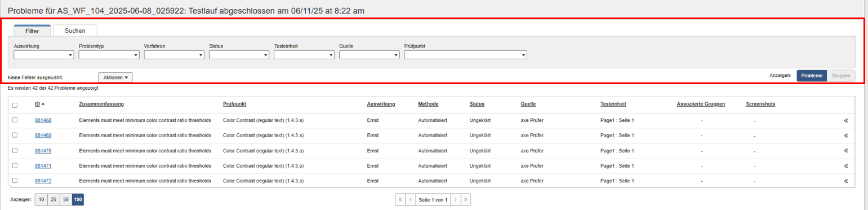Image resolution: width=868 pixels, height=210 pixels.
Task: Click the 'Seite 1 von 1' page indicator
Action: coord(433,200)
